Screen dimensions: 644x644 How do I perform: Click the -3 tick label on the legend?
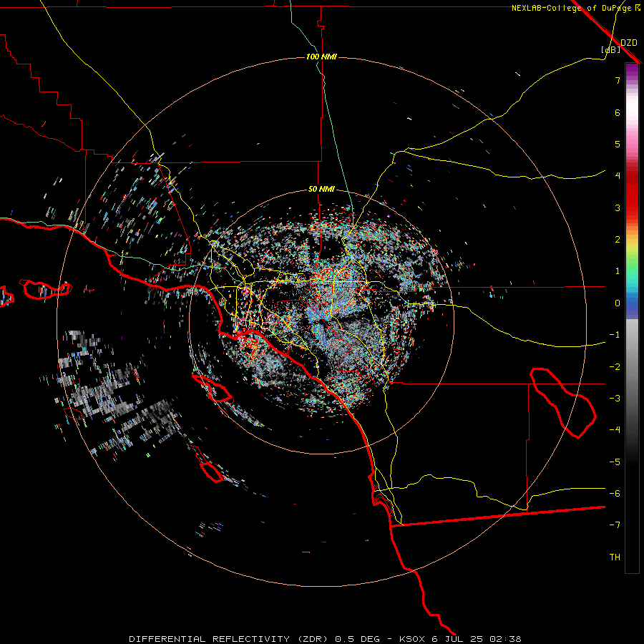[x=615, y=398]
